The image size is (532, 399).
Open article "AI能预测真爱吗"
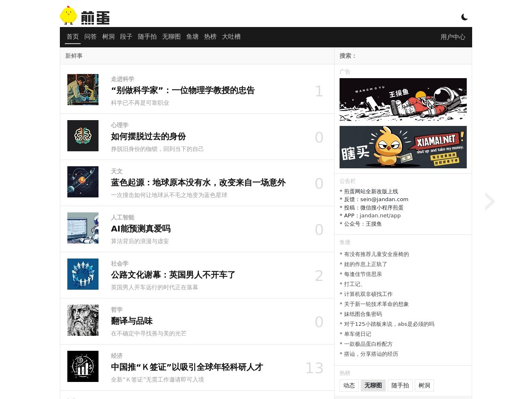tap(140, 229)
